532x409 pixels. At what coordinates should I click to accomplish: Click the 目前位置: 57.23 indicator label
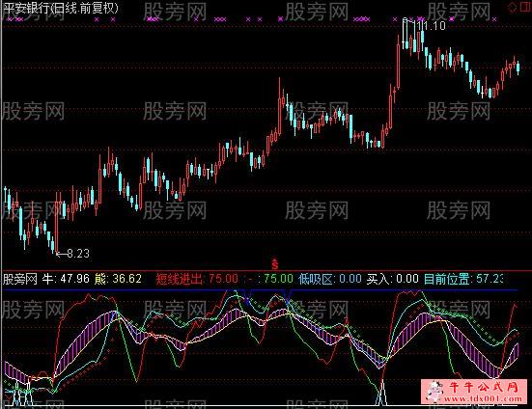coord(463,279)
